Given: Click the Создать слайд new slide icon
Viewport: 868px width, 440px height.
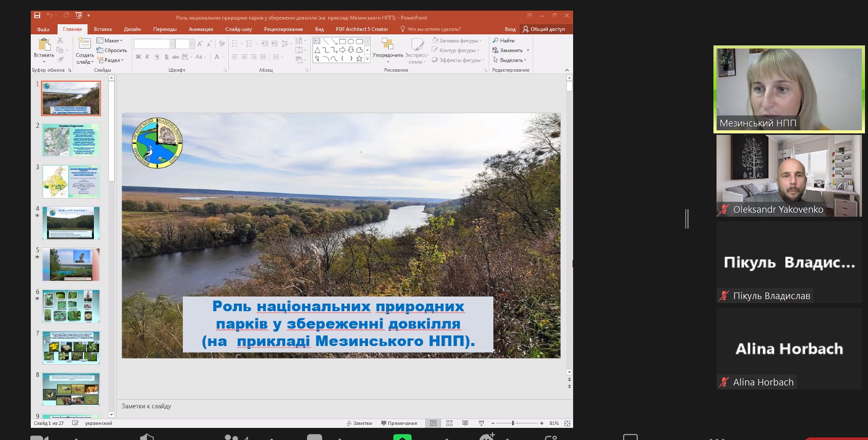Looking at the screenshot, I should tap(84, 45).
